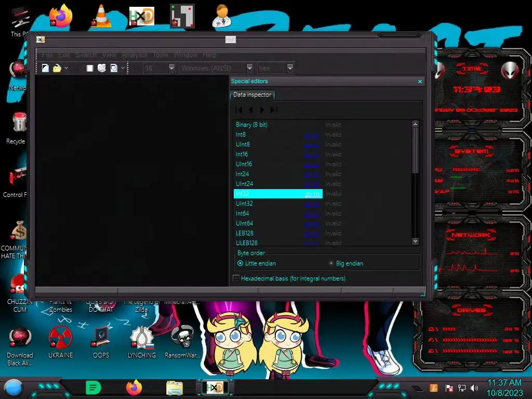Viewport: 532px width, 399px height.
Task: Click the Open disk image icon
Action: 114,68
